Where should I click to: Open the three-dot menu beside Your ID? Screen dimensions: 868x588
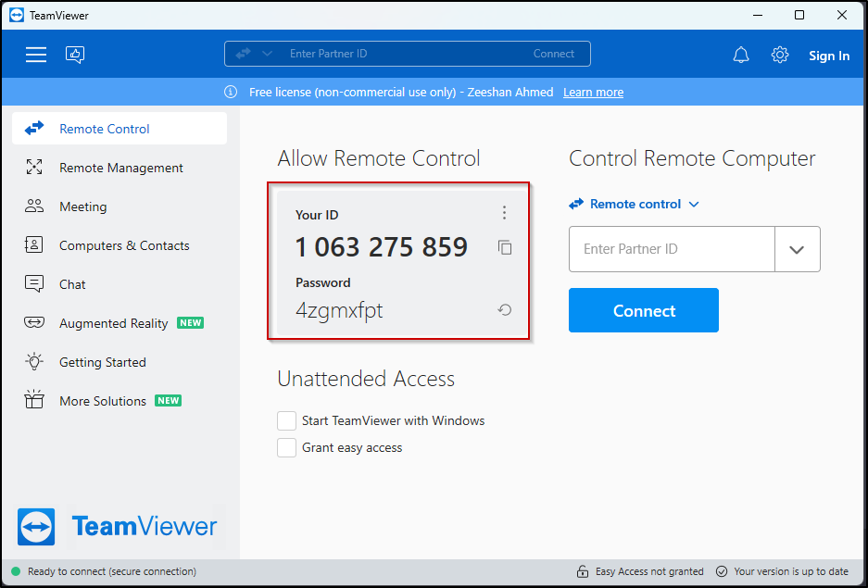pyautogui.click(x=504, y=213)
